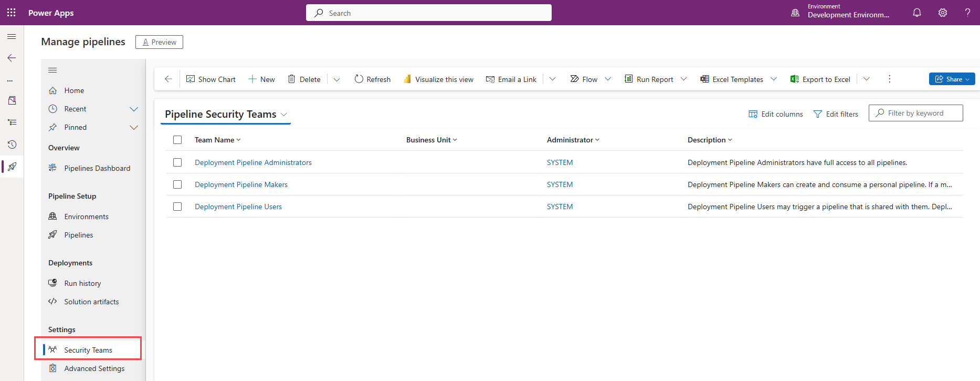980x381 pixels.
Task: Select all rows with header checkbox
Action: pos(177,140)
